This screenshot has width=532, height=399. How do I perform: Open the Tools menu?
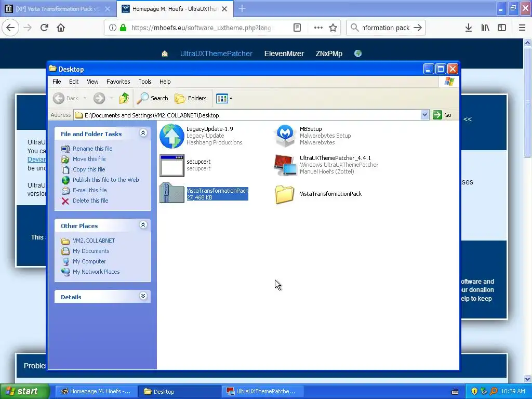[144, 82]
